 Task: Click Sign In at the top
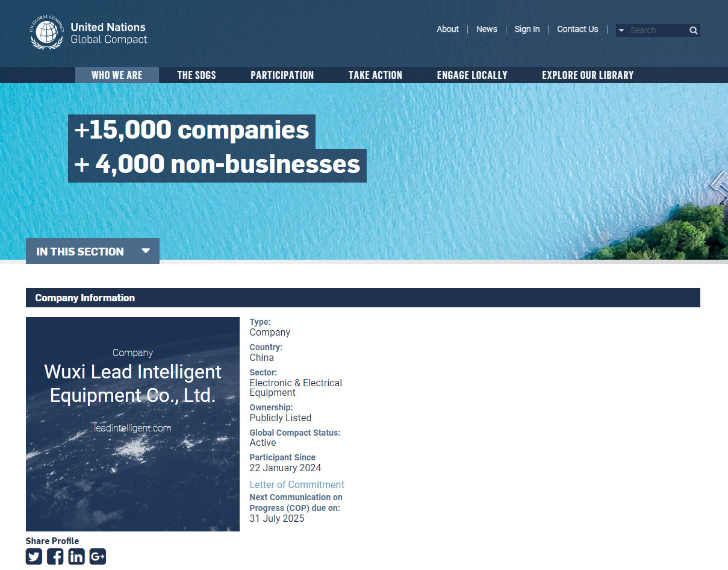click(527, 29)
